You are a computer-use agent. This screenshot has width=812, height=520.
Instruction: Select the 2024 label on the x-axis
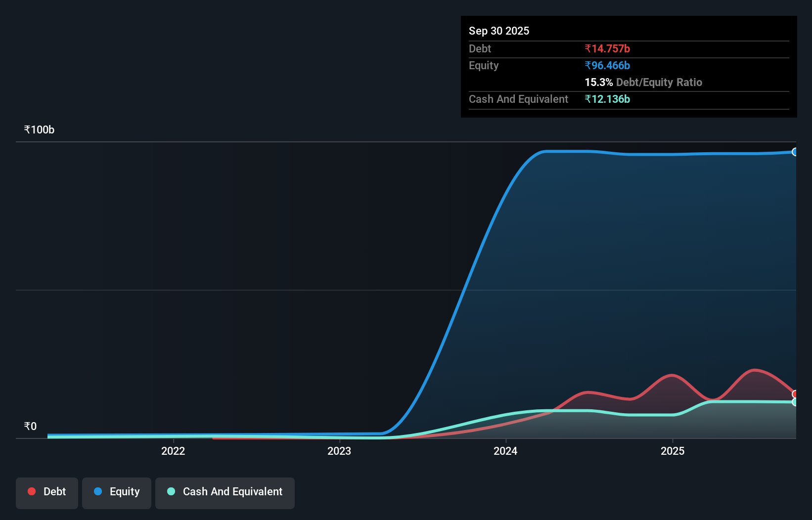505,451
